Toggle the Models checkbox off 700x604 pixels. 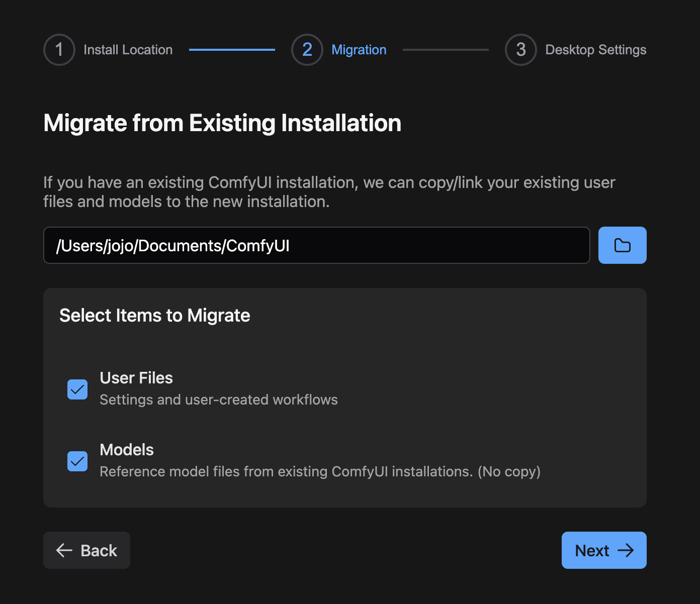(77, 461)
